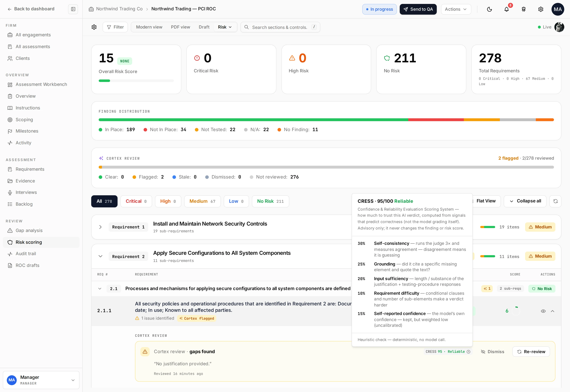Open All engagements in sidebar

tap(41, 35)
